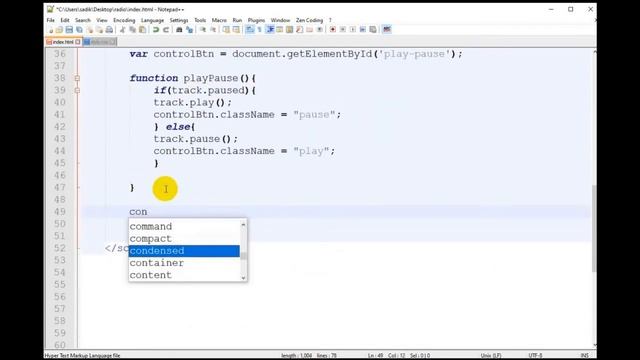This screenshot has height=360, width=640.
Task: Click the Save All toolbar icon
Action: (x=79, y=29)
